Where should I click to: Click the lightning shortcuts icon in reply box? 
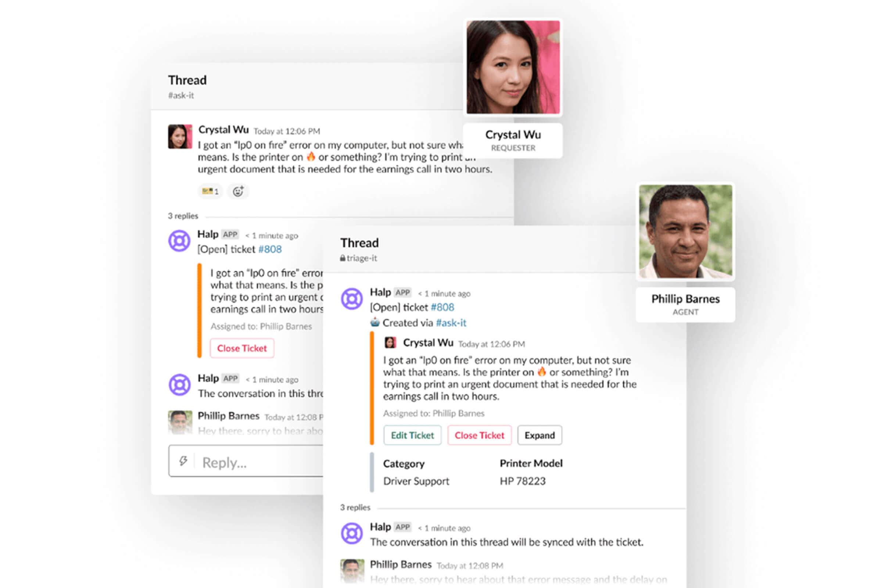click(x=183, y=461)
